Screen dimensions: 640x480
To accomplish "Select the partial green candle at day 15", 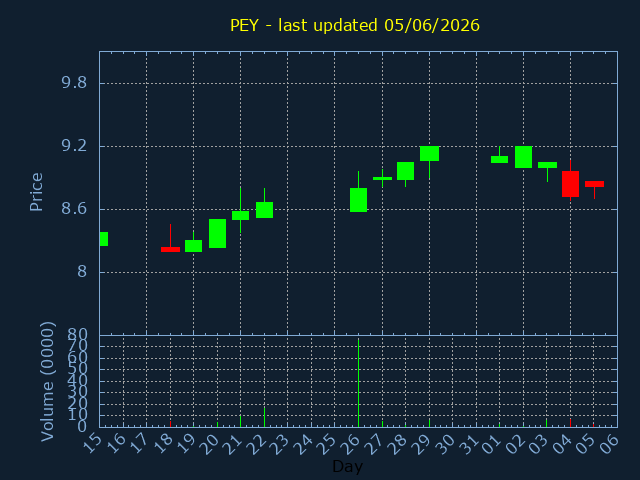I will [x=104, y=239].
